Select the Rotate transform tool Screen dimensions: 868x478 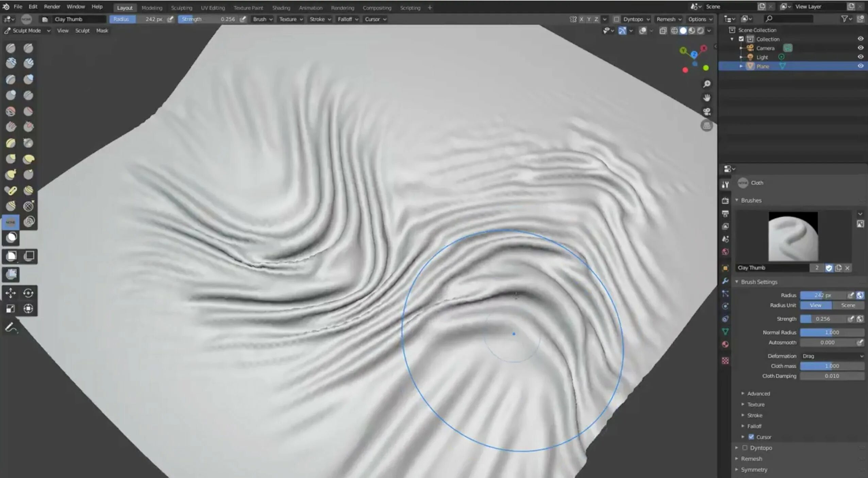click(28, 293)
